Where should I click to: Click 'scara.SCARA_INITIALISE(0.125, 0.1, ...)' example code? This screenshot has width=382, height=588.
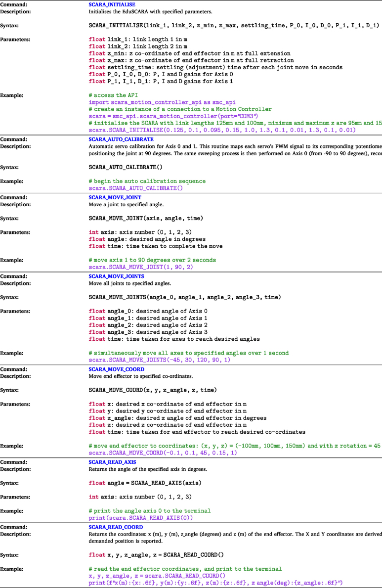pyautogui.click(x=222, y=130)
